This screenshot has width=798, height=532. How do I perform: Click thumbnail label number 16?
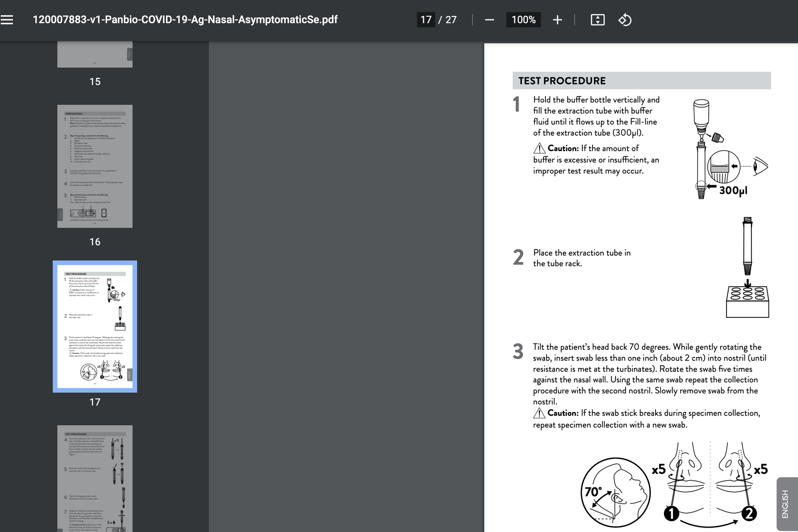(x=95, y=242)
